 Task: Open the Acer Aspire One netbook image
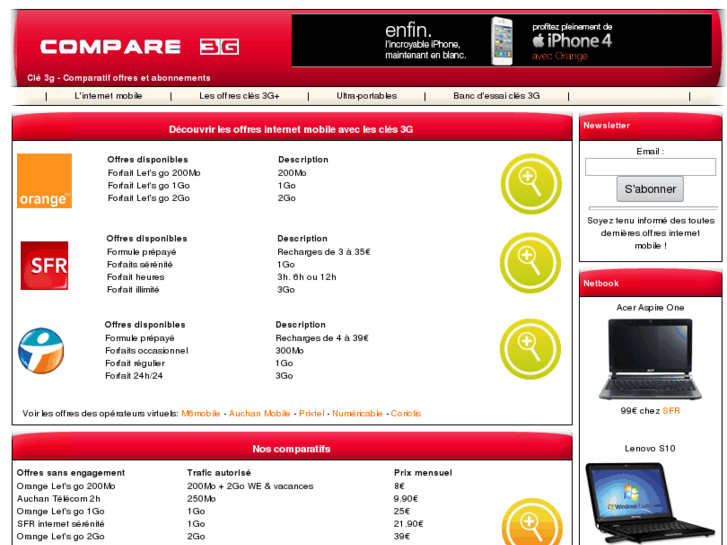click(x=650, y=359)
